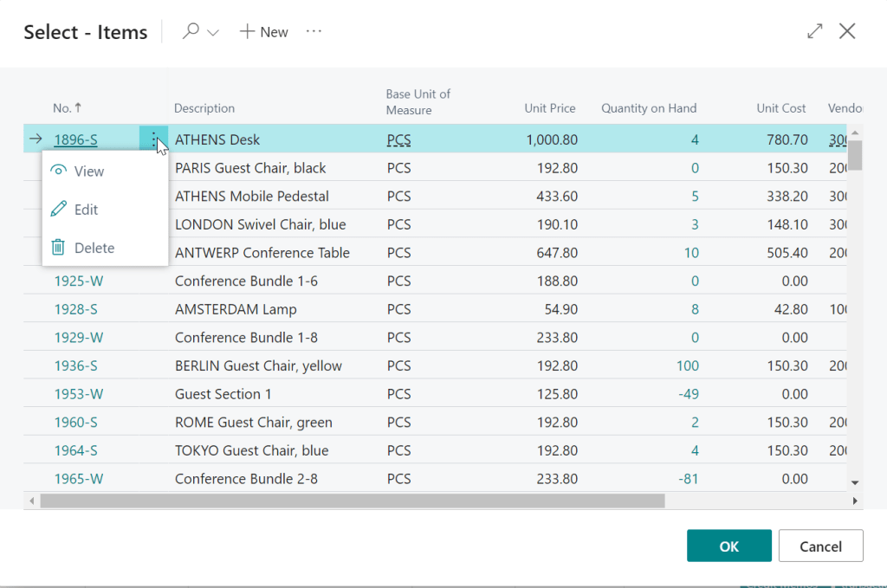Choose Edit from the context menu
This screenshot has width=887, height=588.
click(x=86, y=210)
